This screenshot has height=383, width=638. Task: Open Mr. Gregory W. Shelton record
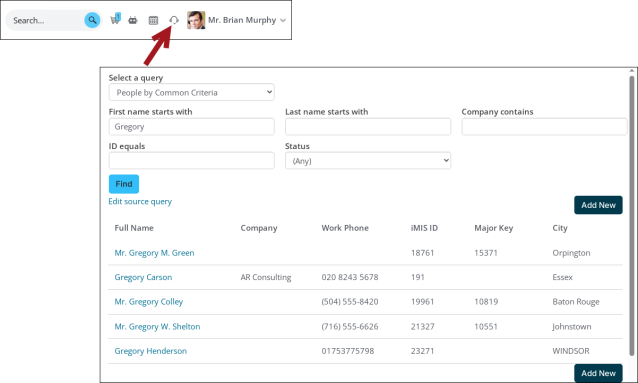(x=157, y=326)
